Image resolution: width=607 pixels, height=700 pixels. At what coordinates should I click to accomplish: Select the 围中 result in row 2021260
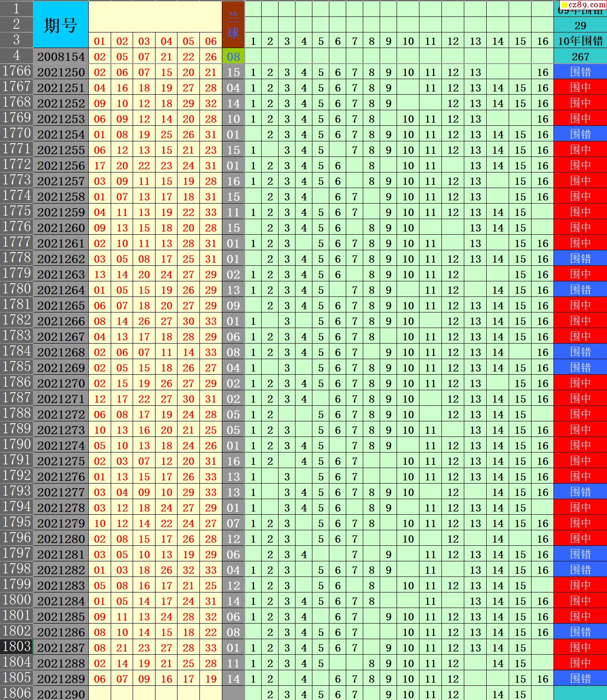[580, 227]
